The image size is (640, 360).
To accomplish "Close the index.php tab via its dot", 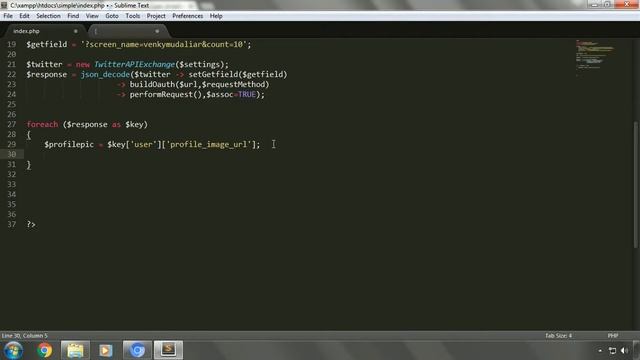I will pyautogui.click(x=76, y=31).
